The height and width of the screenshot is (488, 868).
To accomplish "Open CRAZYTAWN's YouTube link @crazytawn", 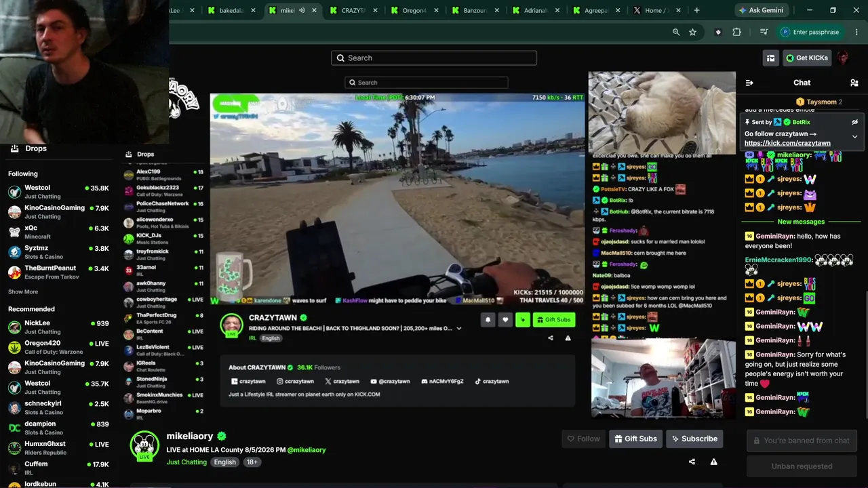I will coord(390,382).
